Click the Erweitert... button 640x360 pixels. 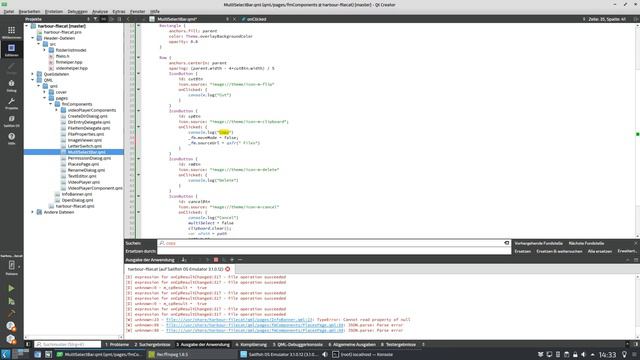pyautogui.click(x=626, y=251)
